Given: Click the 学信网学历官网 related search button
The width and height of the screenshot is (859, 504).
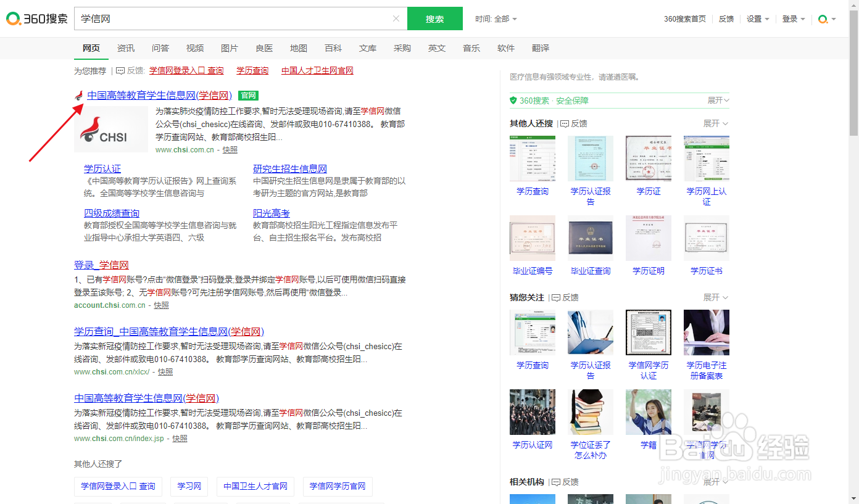Looking at the screenshot, I should 338,486.
